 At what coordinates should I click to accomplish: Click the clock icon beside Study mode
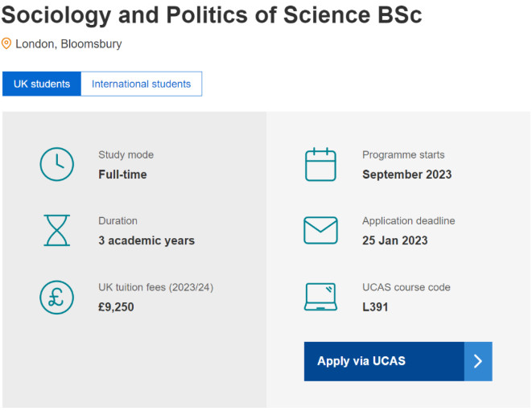click(x=56, y=164)
